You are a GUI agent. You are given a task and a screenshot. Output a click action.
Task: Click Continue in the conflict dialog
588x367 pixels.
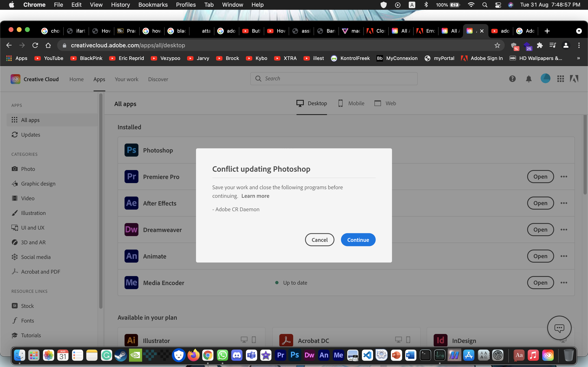[x=358, y=240]
